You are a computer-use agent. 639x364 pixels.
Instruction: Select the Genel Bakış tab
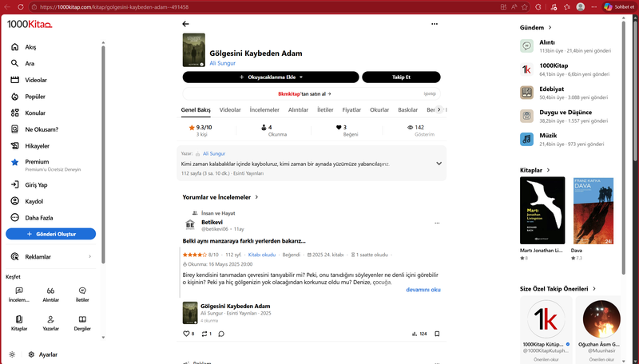pos(196,110)
